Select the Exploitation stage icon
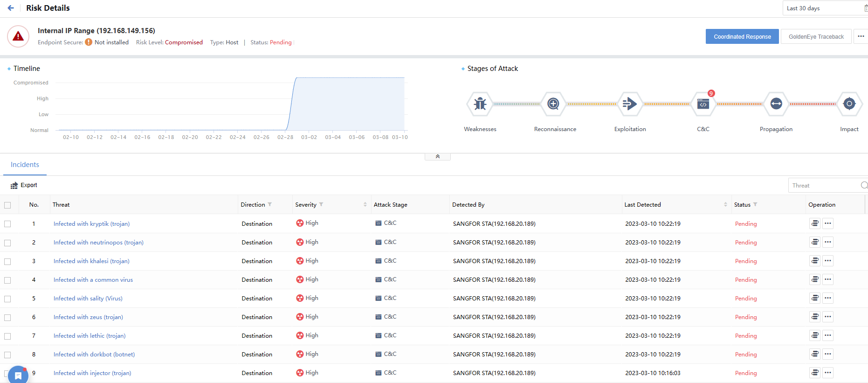 pyautogui.click(x=629, y=104)
